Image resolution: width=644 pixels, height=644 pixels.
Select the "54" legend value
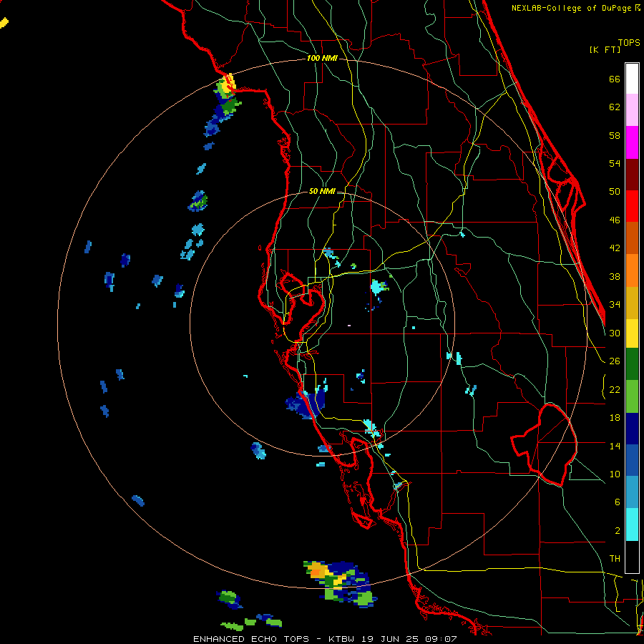pyautogui.click(x=615, y=164)
